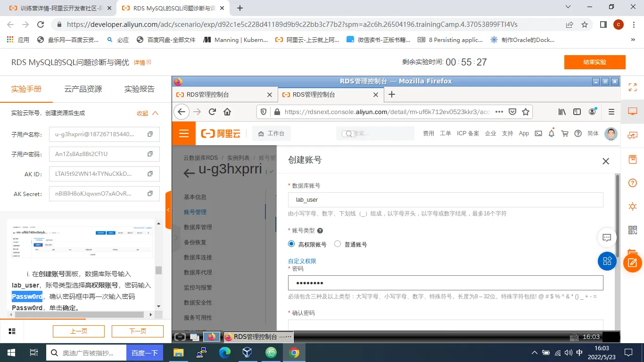Open the Aliyun console help icon

coord(578,133)
